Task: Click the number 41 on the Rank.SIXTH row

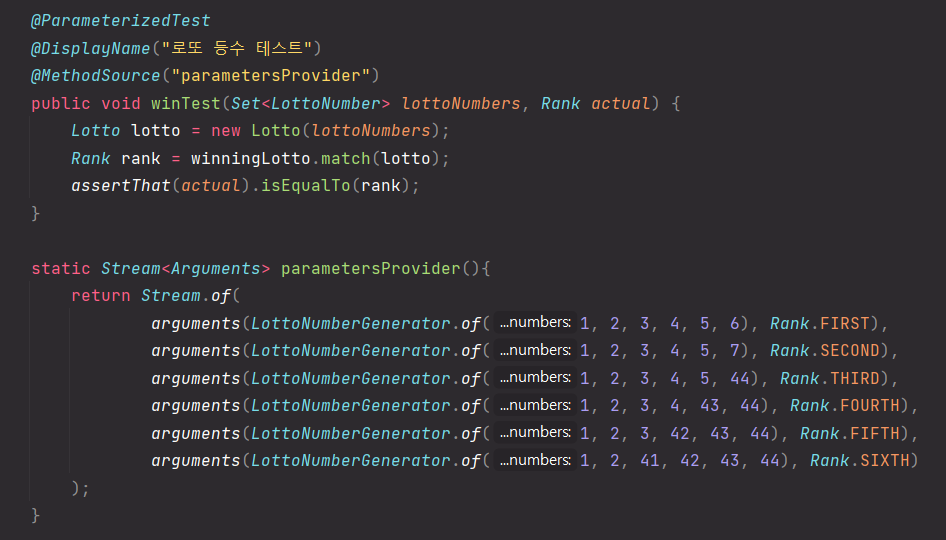Action: pyautogui.click(x=650, y=460)
